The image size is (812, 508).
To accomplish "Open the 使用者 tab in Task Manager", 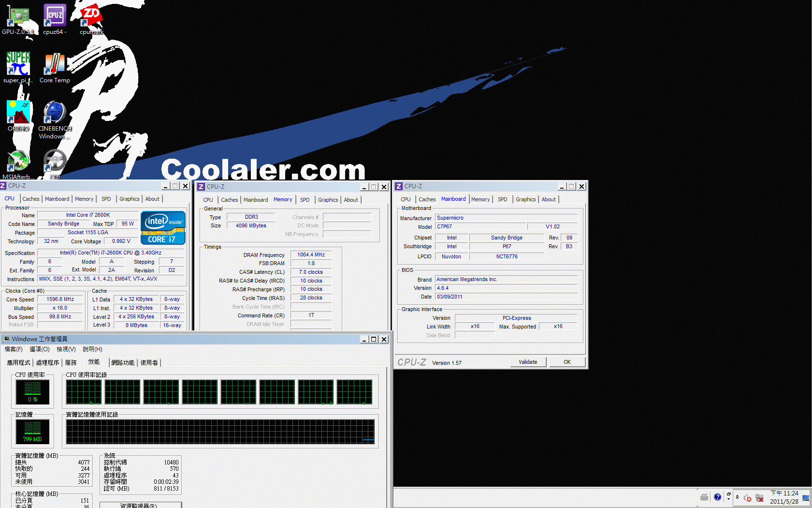I will pos(149,363).
